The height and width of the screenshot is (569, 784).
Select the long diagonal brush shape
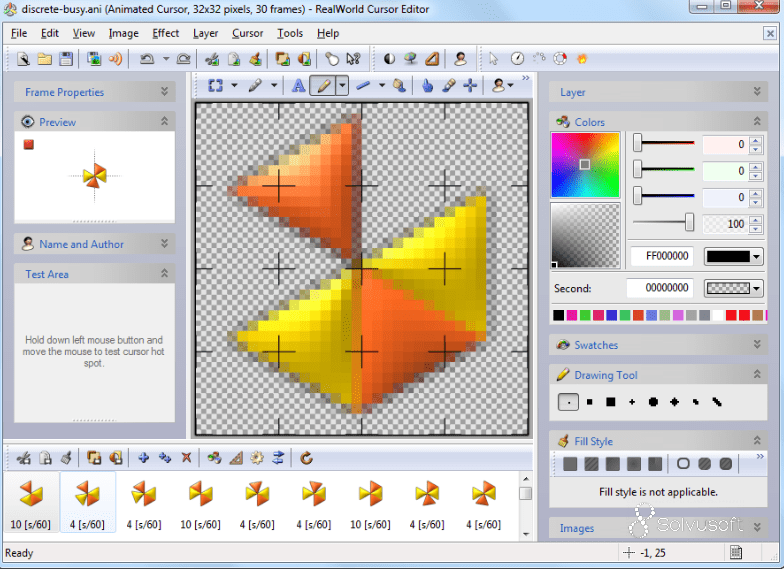(x=717, y=402)
